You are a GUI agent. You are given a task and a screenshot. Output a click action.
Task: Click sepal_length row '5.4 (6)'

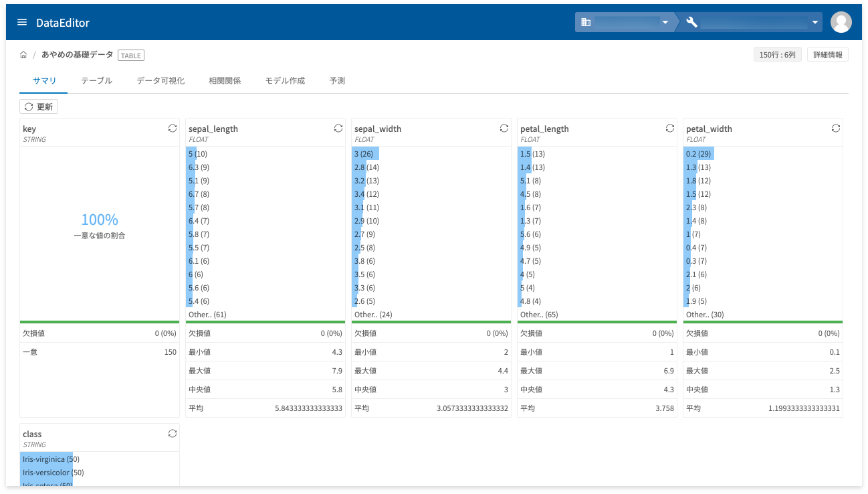(265, 301)
